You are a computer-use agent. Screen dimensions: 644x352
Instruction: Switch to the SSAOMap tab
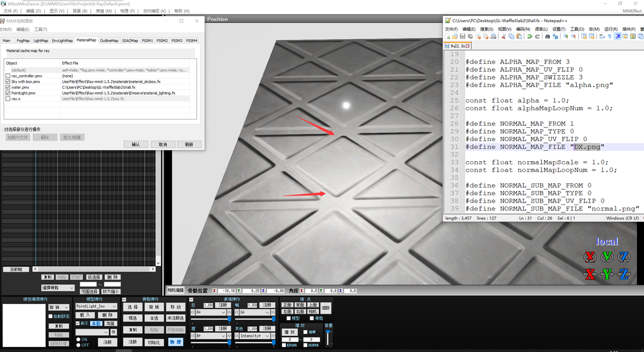130,41
